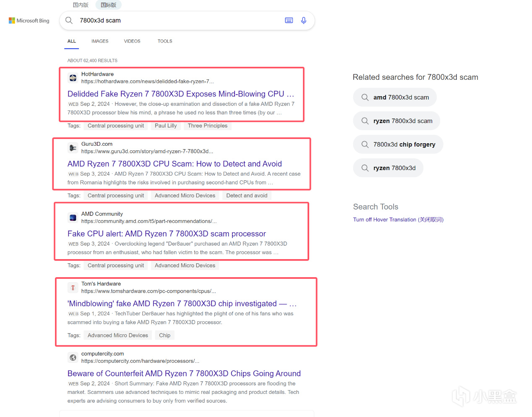
Task: Select related search 'amd 7800x3d scam'
Action: [x=395, y=97]
